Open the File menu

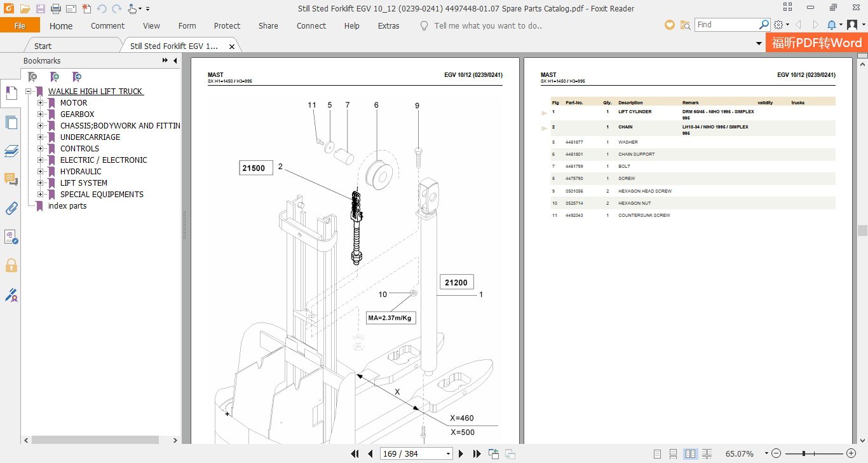20,25
